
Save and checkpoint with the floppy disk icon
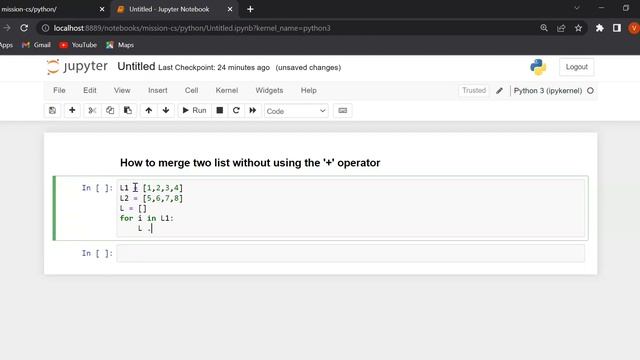pyautogui.click(x=52, y=110)
